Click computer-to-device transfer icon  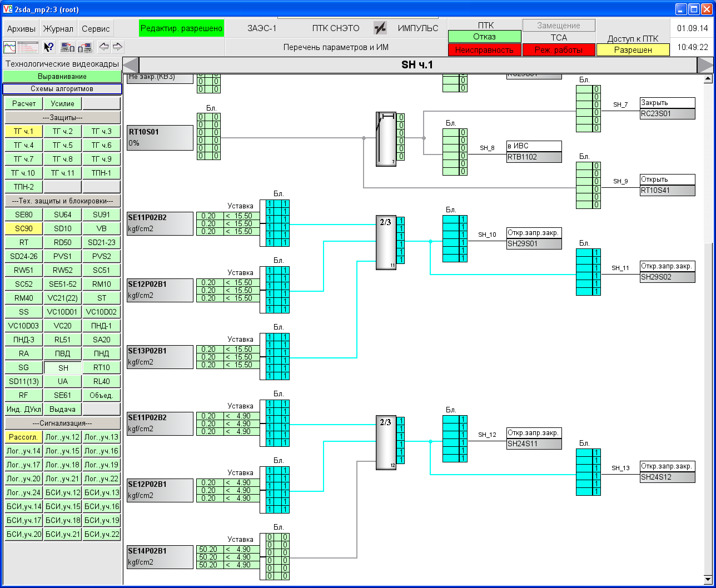coord(68,47)
